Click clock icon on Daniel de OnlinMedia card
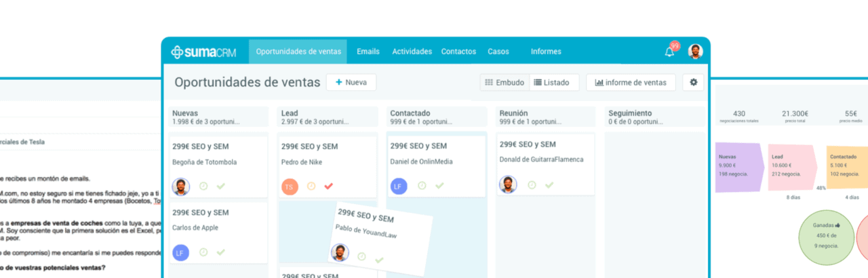This screenshot has height=278, width=868. [x=422, y=185]
